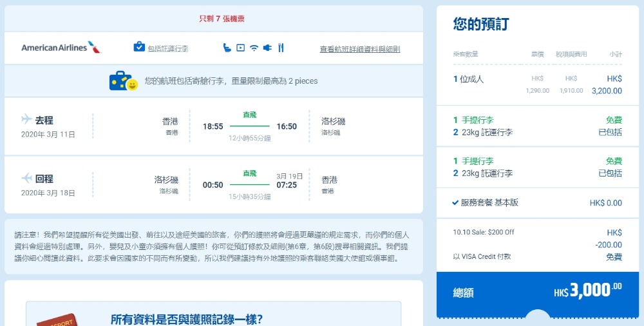644x326 pixels.
Task: Select the 回程 return flight row
Action: point(213,184)
